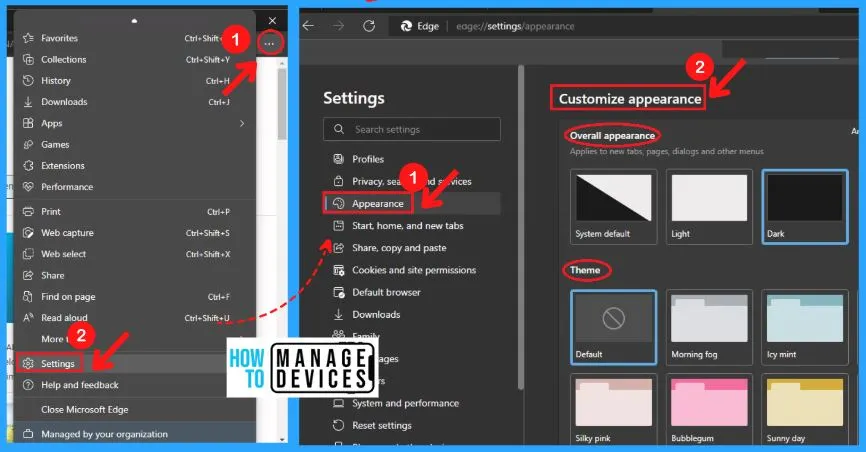The width and height of the screenshot is (866, 452).
Task: Click the Settings gear icon
Action: [28, 364]
